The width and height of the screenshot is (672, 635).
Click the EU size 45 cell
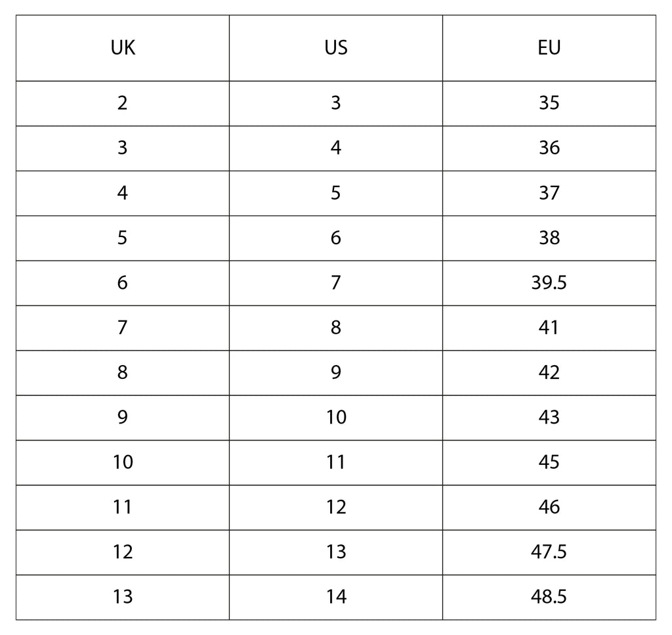(x=549, y=462)
